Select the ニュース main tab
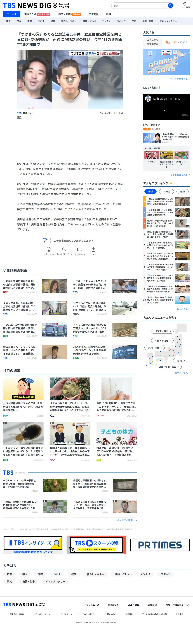193x644 pixels. (12, 14)
